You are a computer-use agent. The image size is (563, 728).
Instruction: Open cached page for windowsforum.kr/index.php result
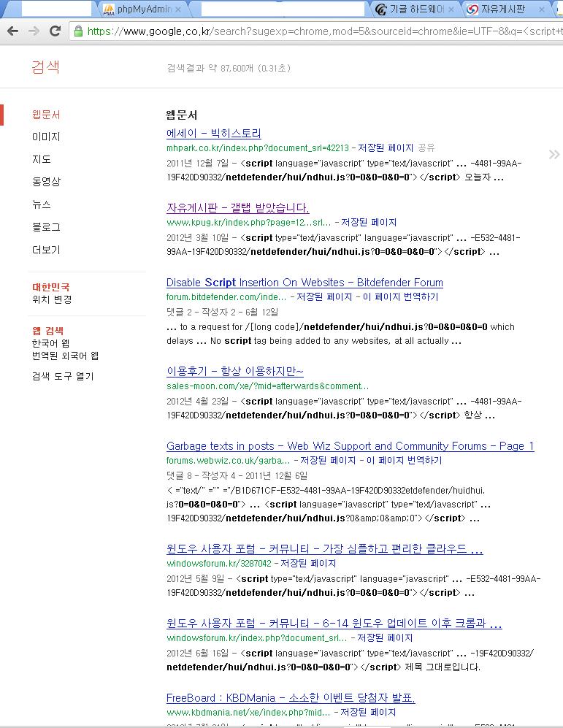[x=384, y=638]
